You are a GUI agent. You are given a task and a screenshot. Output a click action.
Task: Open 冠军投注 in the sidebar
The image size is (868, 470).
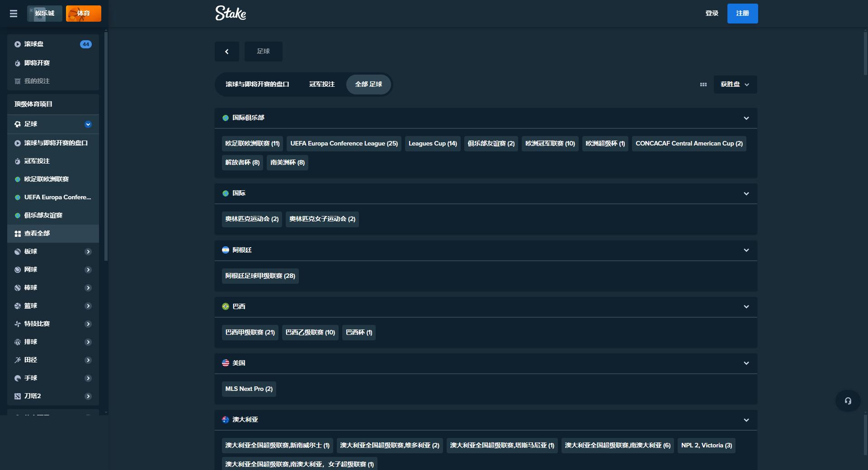53,161
